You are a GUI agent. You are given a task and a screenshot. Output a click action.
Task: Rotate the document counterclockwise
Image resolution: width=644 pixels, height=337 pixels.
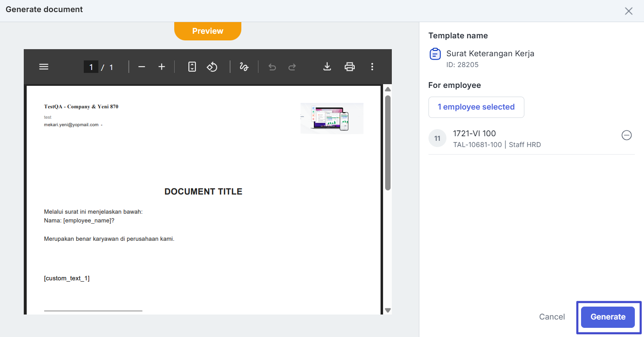212,67
